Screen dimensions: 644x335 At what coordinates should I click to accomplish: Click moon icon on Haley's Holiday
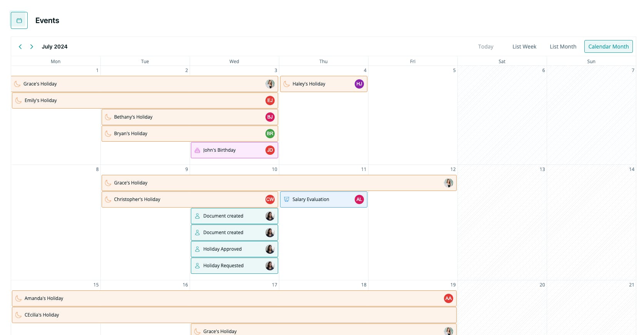click(287, 84)
